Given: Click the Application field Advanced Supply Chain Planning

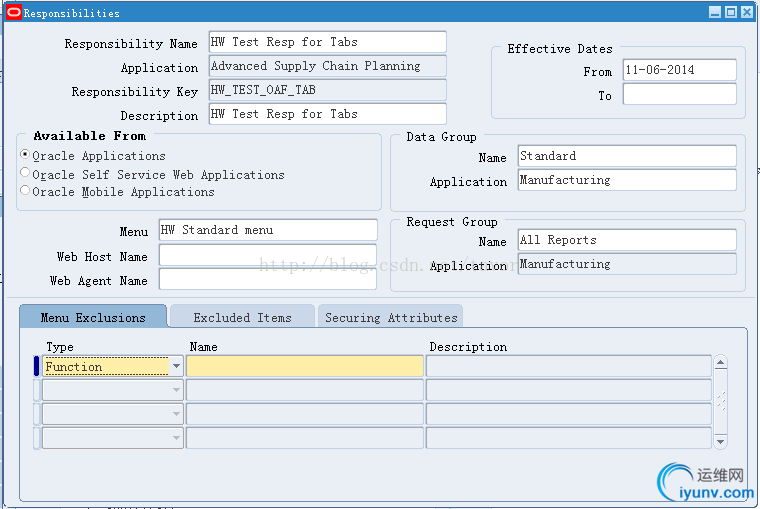Looking at the screenshot, I should pos(328,66).
